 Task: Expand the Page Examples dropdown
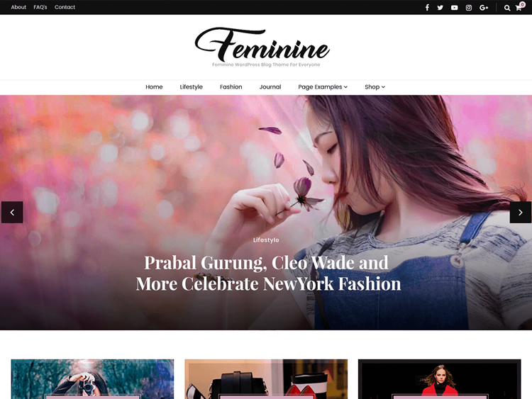coord(323,86)
